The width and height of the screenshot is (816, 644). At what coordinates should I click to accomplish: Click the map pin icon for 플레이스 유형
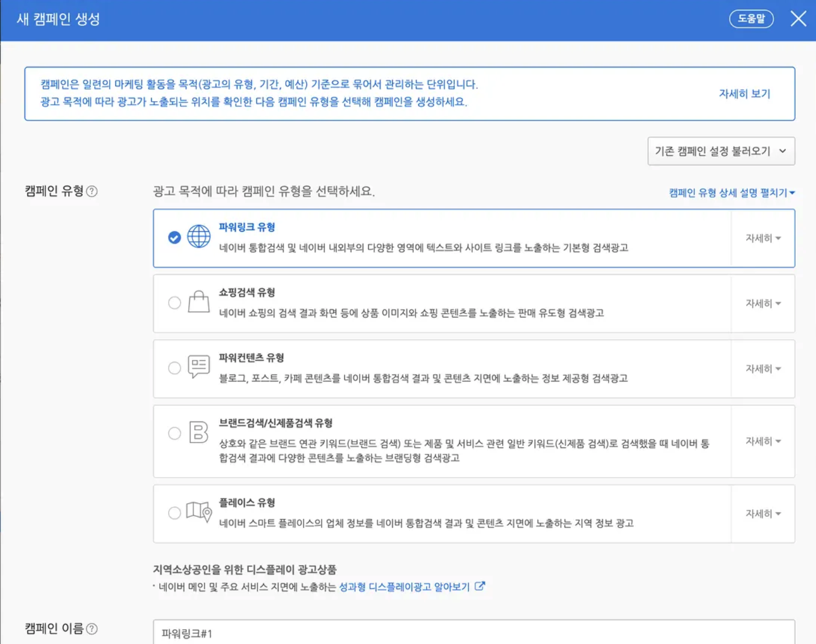[199, 512]
